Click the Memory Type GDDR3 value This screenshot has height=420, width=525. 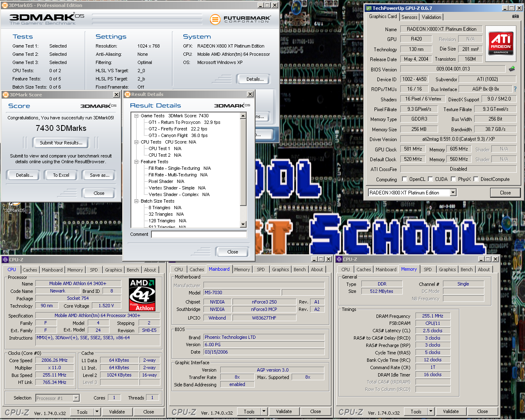[419, 119]
